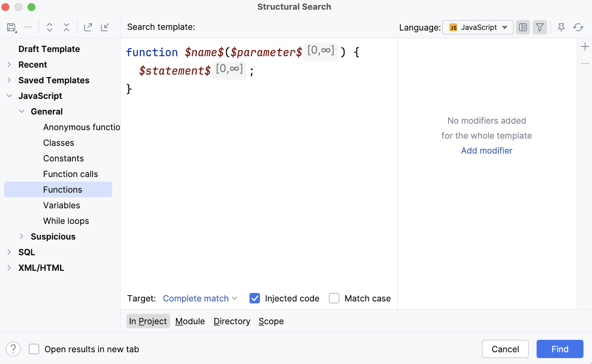This screenshot has width=592, height=364.
Task: Delete template using the minus toolbar icon
Action: (28, 27)
